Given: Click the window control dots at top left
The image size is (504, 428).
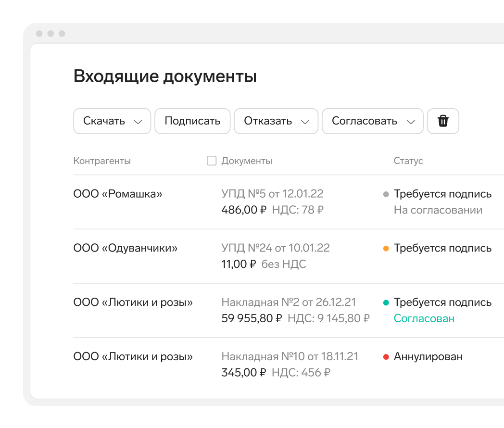Looking at the screenshot, I should click(x=50, y=34).
